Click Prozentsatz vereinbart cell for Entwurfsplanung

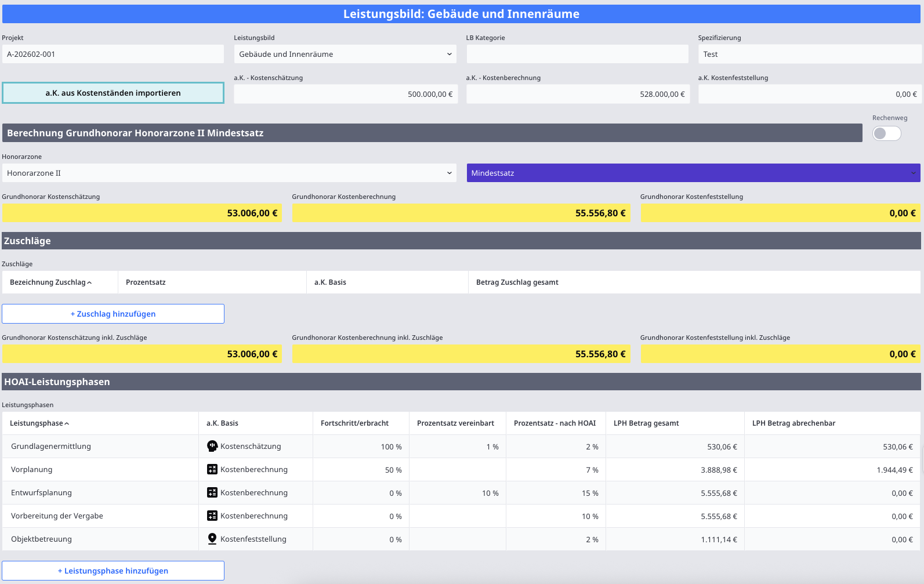point(457,493)
